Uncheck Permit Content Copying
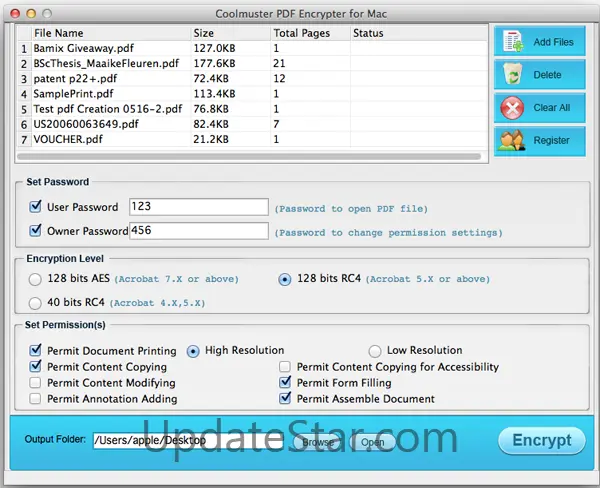This screenshot has height=488, width=600. [x=35, y=366]
